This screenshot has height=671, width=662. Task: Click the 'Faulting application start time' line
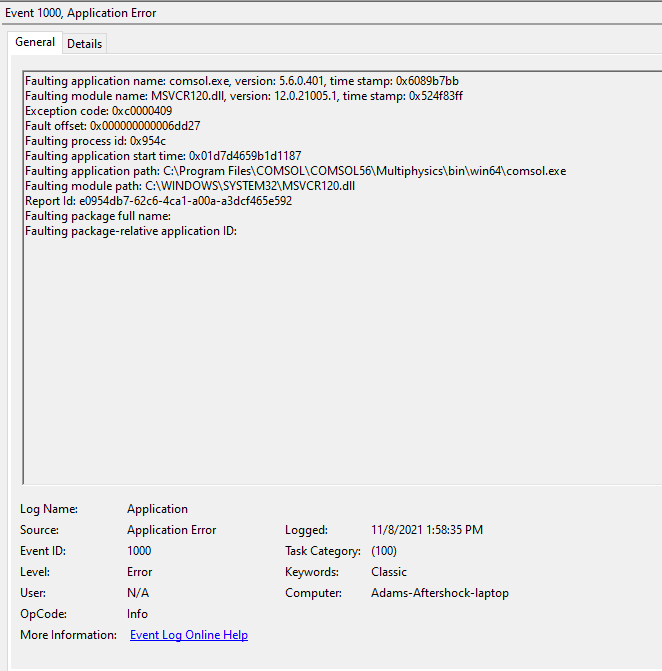click(x=163, y=156)
